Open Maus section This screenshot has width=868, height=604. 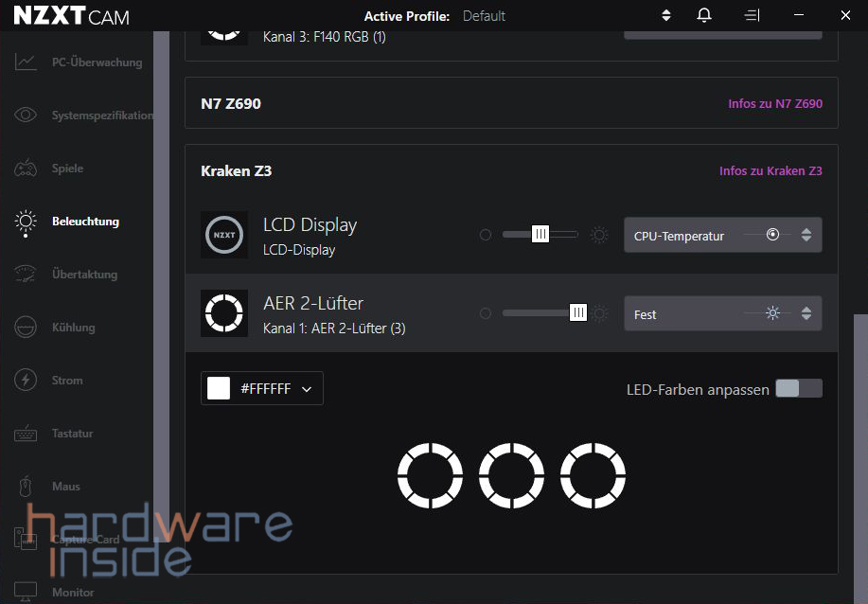[x=66, y=486]
